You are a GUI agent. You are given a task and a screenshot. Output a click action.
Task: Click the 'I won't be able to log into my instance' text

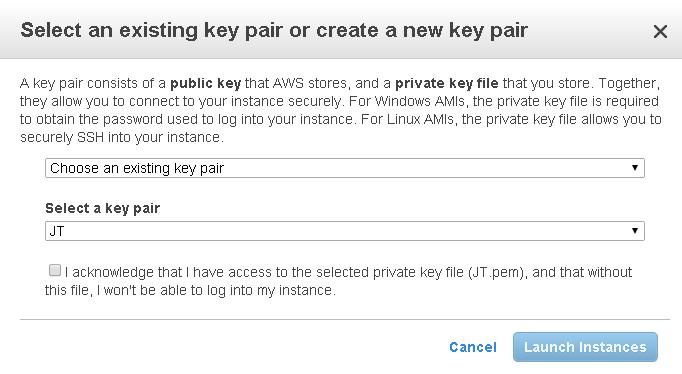coord(216,290)
